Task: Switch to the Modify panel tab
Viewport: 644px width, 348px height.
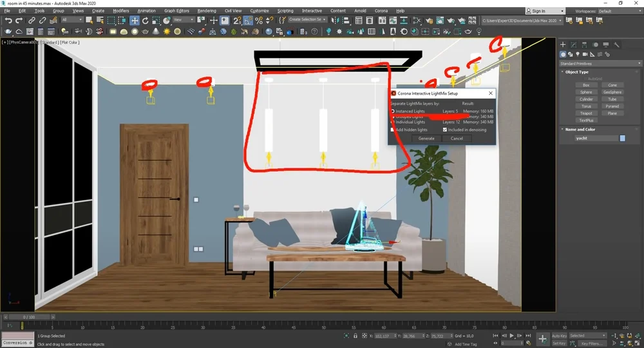Action: [574, 44]
